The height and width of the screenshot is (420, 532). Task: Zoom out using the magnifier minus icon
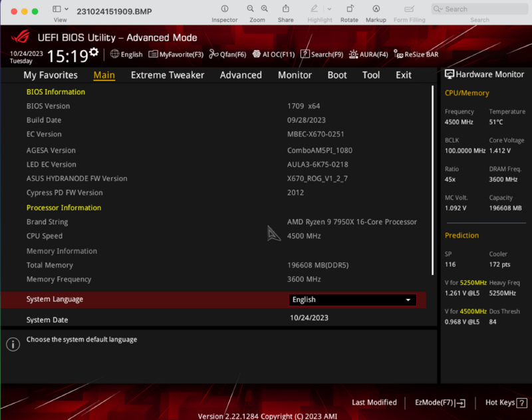click(x=251, y=9)
